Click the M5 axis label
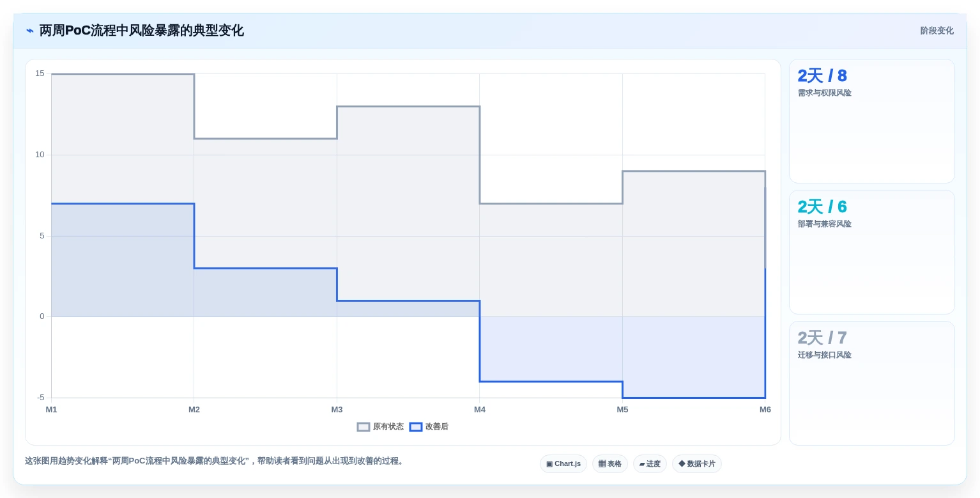Viewport: 980px width, 498px height. point(622,410)
